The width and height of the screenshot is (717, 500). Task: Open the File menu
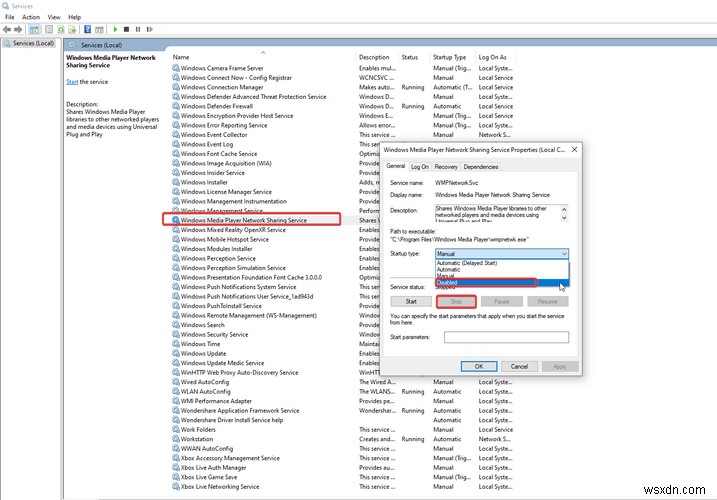[x=10, y=17]
